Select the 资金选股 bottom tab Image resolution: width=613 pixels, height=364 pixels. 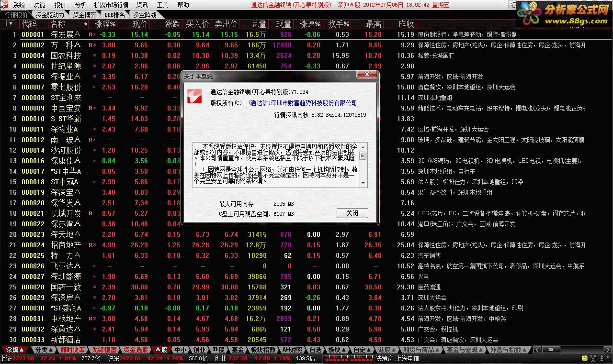[x=136, y=350]
